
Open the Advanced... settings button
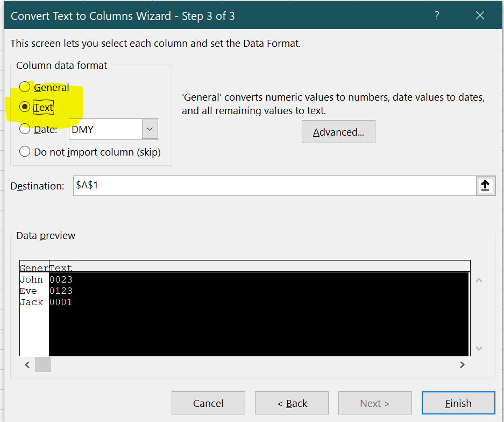tap(338, 132)
